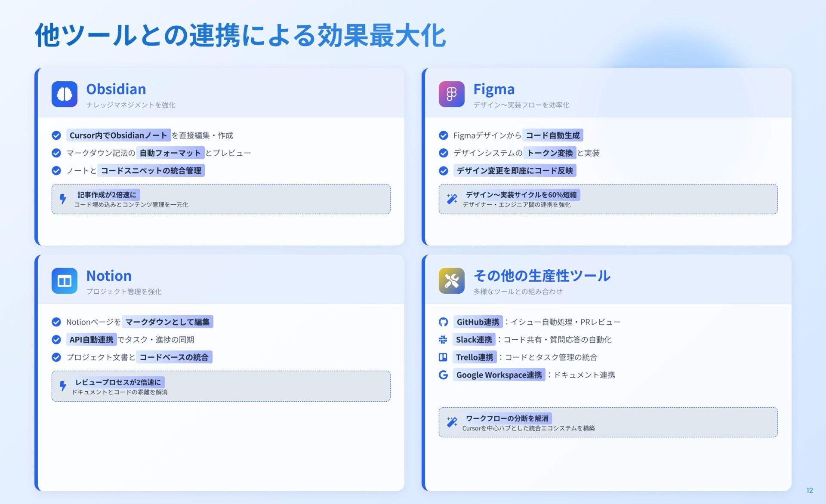
Task: Click check icon beside トークン変換 line
Action: pos(444,153)
